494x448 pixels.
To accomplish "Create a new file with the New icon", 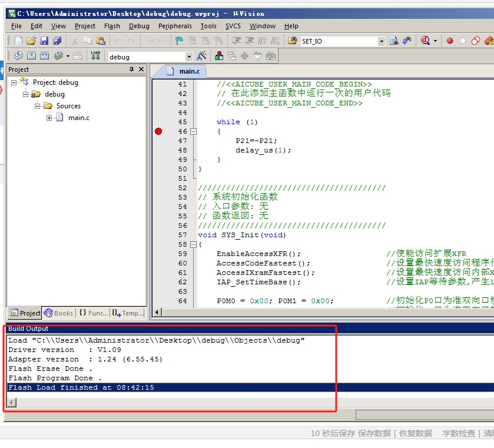I will click(19, 41).
